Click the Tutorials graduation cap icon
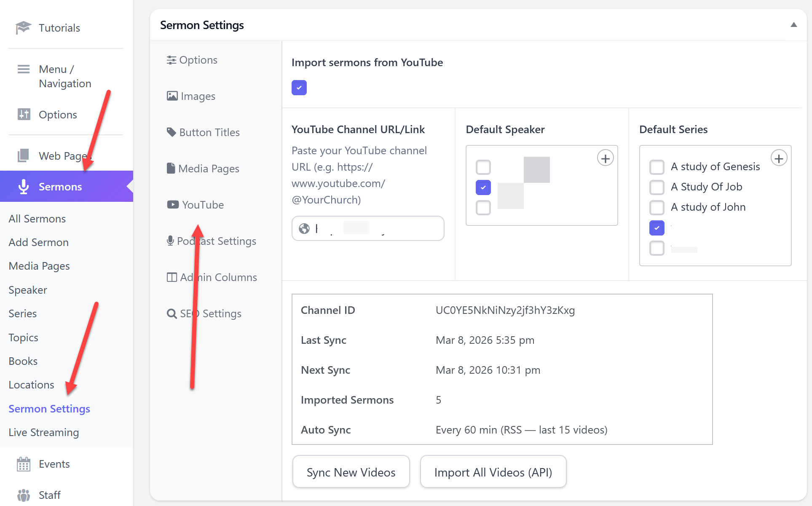This screenshot has width=812, height=506. click(23, 28)
